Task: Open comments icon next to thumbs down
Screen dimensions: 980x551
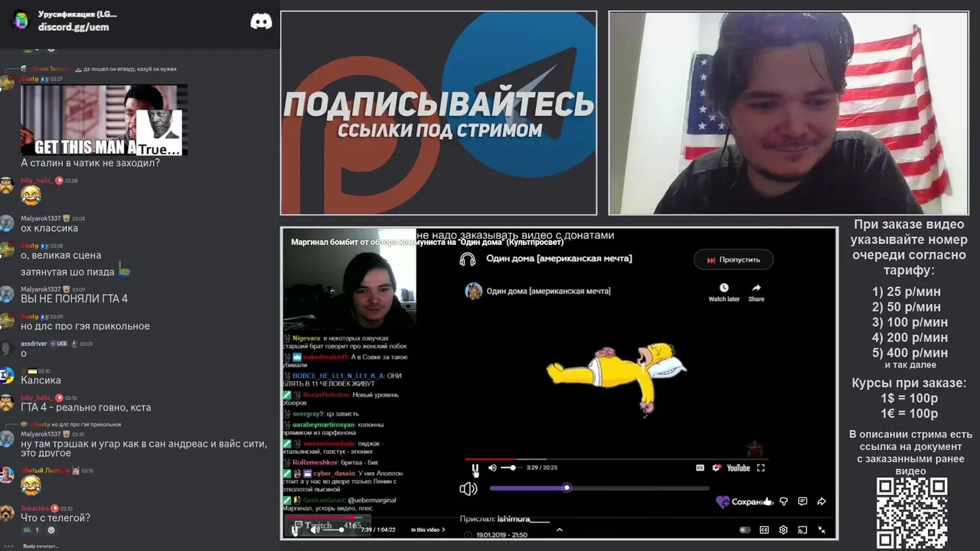Action: [x=802, y=502]
